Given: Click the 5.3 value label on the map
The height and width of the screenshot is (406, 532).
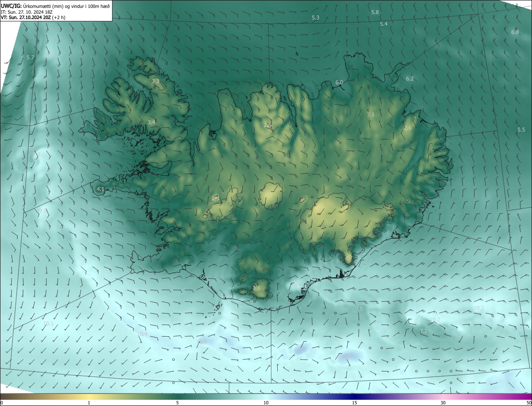Looking at the screenshot, I should point(315,18).
